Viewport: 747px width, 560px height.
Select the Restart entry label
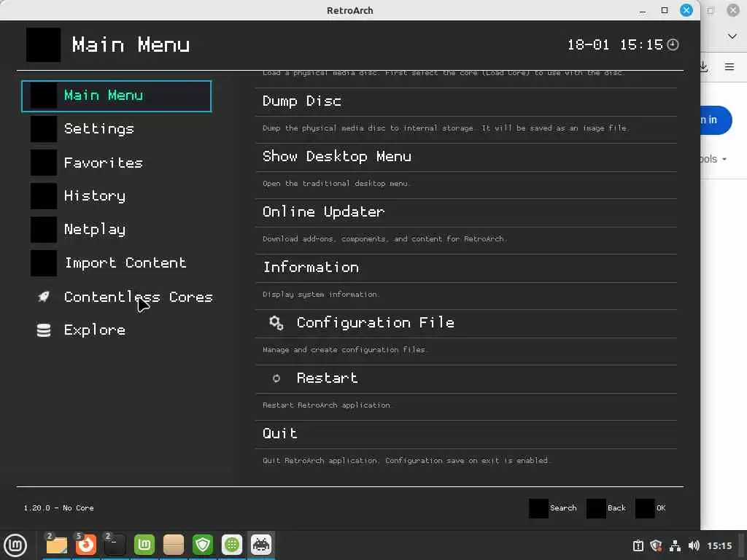[x=328, y=378]
